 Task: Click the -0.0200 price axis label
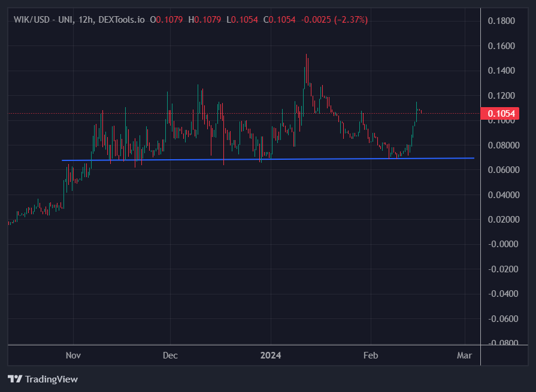click(503, 269)
